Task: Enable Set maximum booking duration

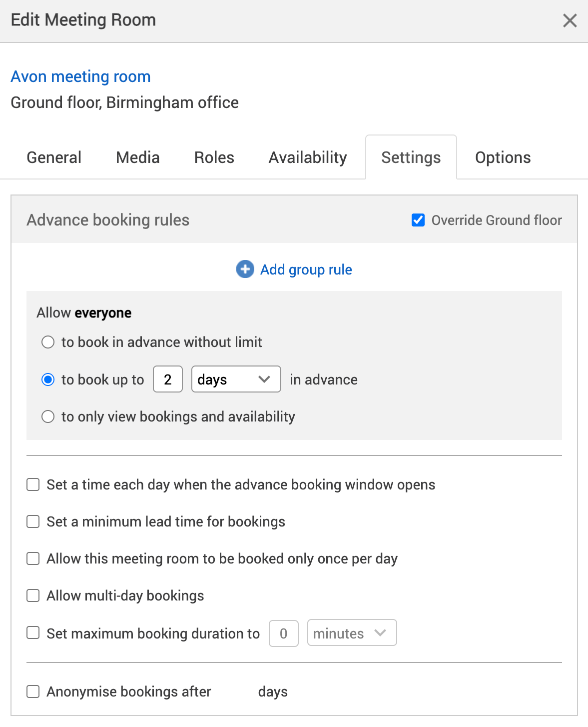Action: pos(32,632)
